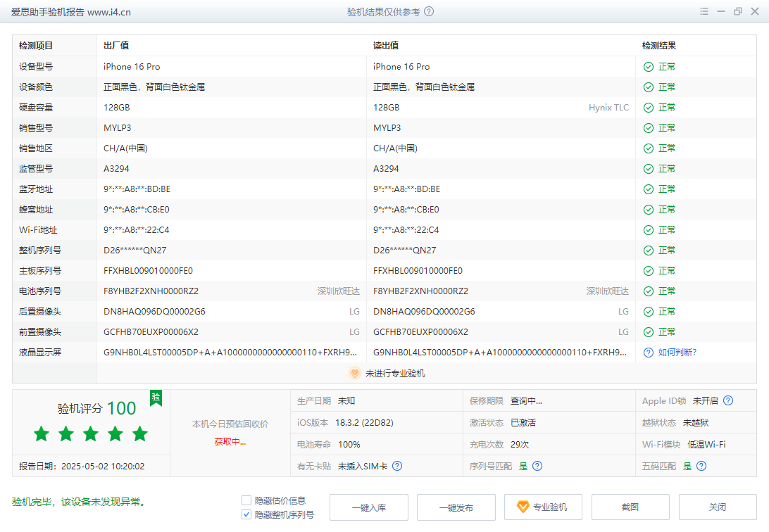The width and height of the screenshot is (769, 532).
Task: Take a screenshot with 截图 button
Action: coord(630,507)
